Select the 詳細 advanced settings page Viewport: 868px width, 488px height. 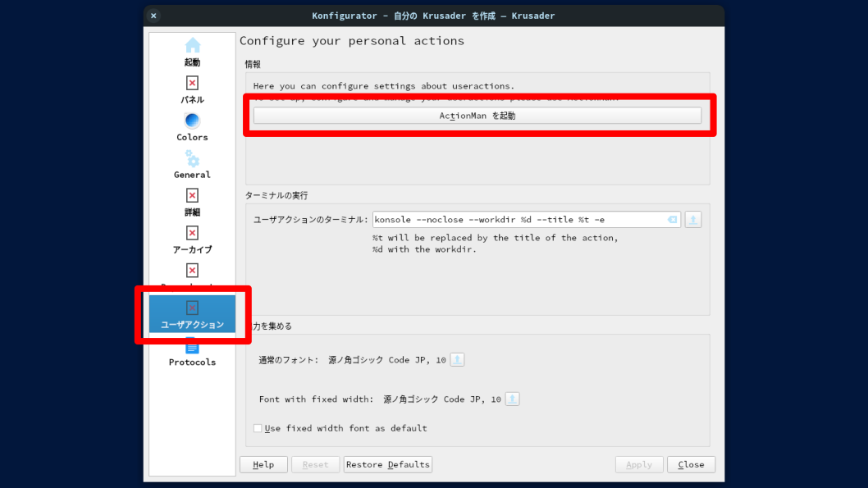(192, 202)
